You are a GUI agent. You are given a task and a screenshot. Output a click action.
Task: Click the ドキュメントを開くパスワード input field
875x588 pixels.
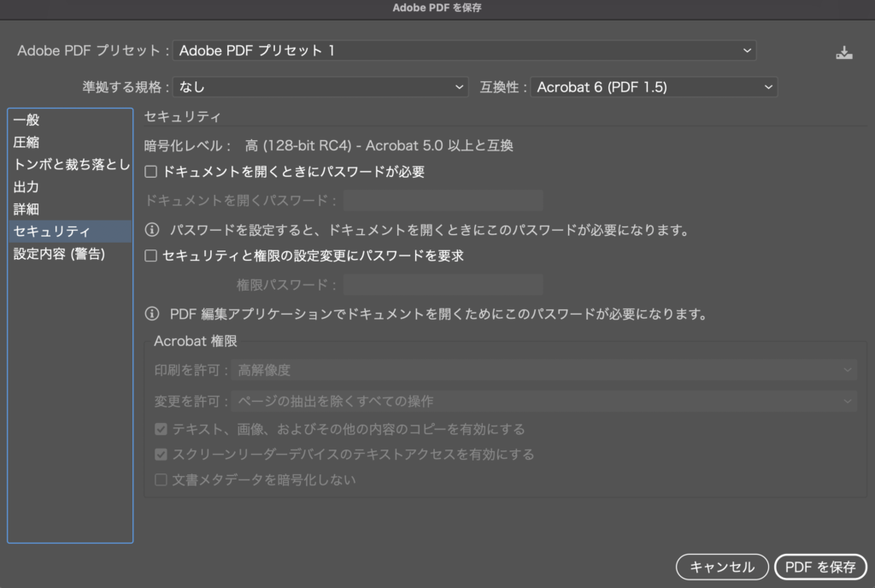point(443,201)
